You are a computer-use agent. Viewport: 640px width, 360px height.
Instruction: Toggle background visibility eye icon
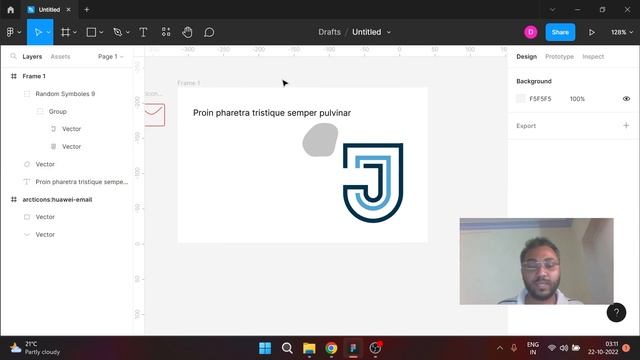pyautogui.click(x=626, y=99)
